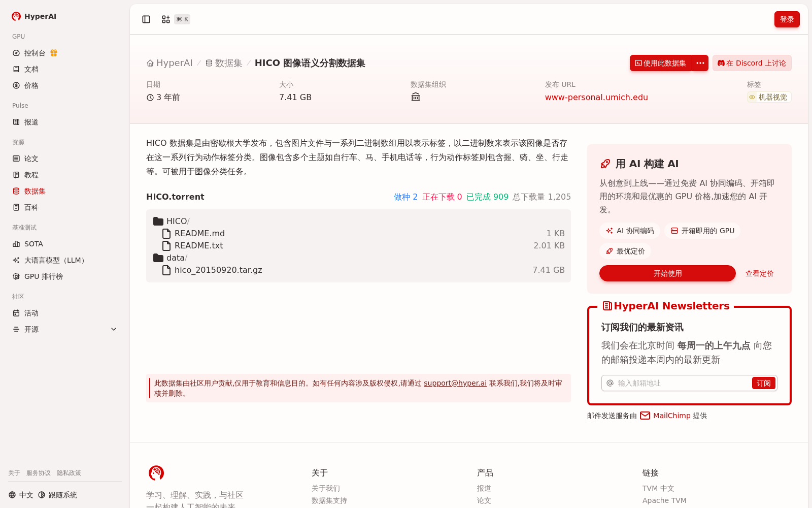The width and height of the screenshot is (812, 508).
Task: Click hico_20150920.tar.gz file icon
Action: tap(166, 270)
